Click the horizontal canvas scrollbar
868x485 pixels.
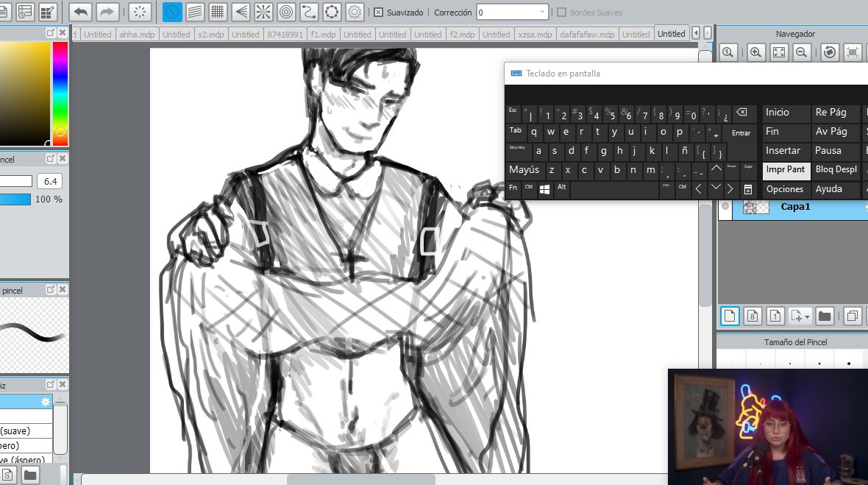tap(361, 479)
